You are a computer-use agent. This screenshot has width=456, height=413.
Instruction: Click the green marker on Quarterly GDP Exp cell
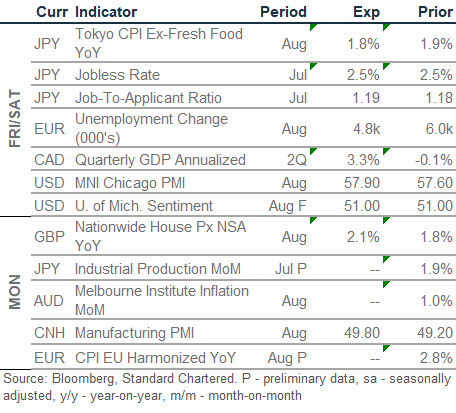click(x=386, y=151)
